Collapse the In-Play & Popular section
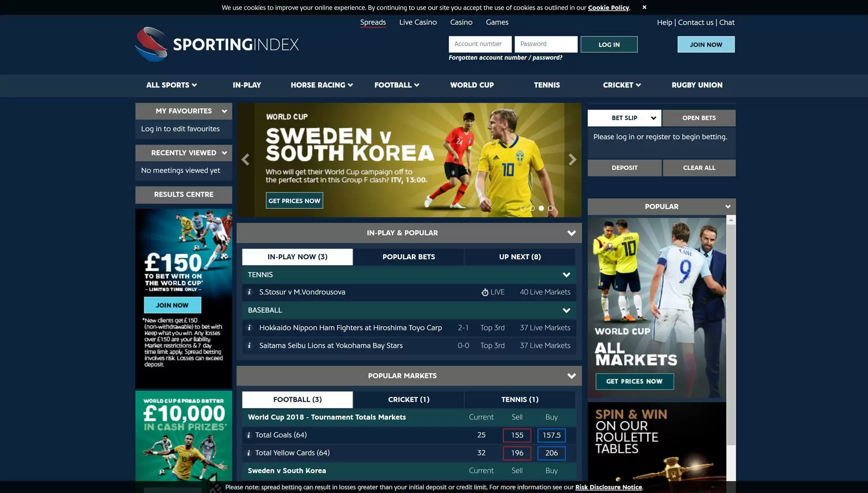 572,233
